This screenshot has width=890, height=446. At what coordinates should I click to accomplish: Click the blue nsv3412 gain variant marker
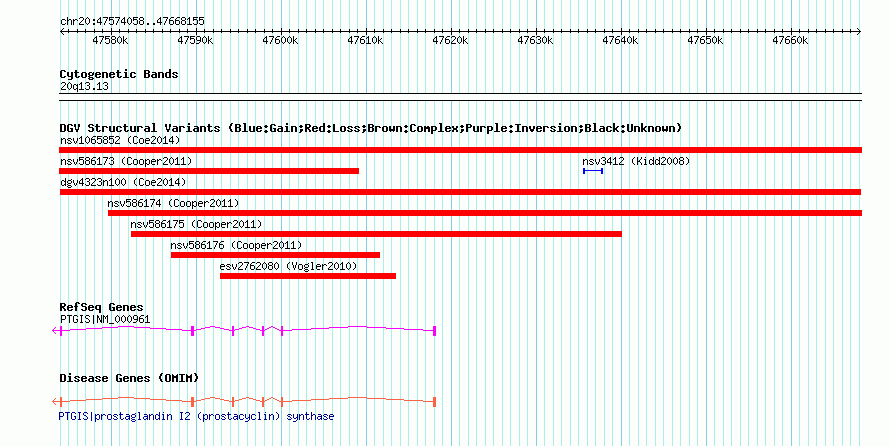593,171
